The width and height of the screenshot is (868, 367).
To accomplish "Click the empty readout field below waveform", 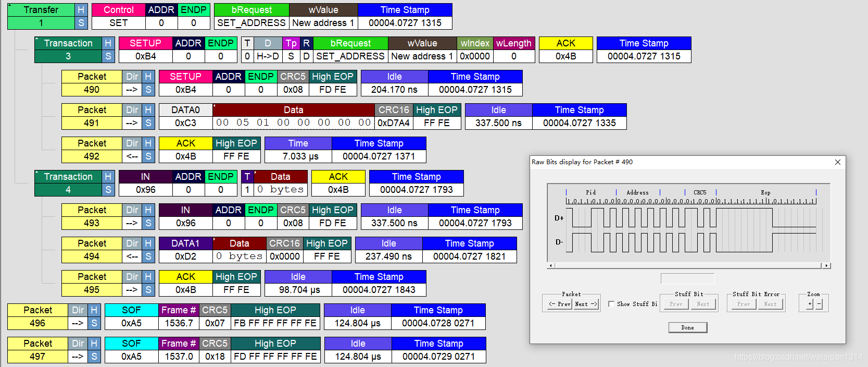I will click(688, 278).
